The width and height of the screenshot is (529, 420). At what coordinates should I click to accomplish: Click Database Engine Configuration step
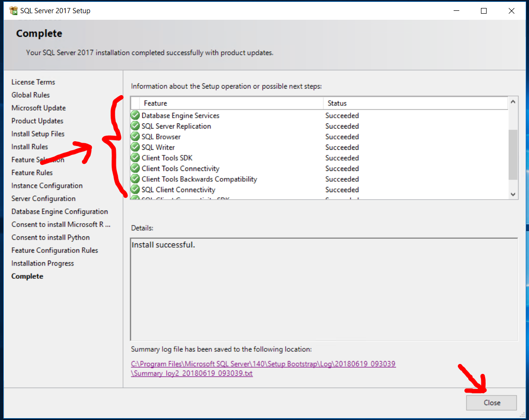tap(60, 211)
